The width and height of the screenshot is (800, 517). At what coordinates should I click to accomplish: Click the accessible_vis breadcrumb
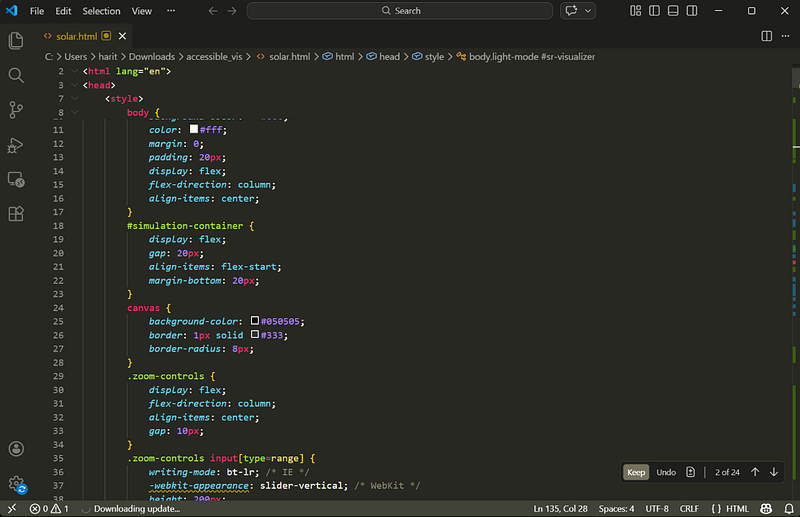pyautogui.click(x=214, y=57)
